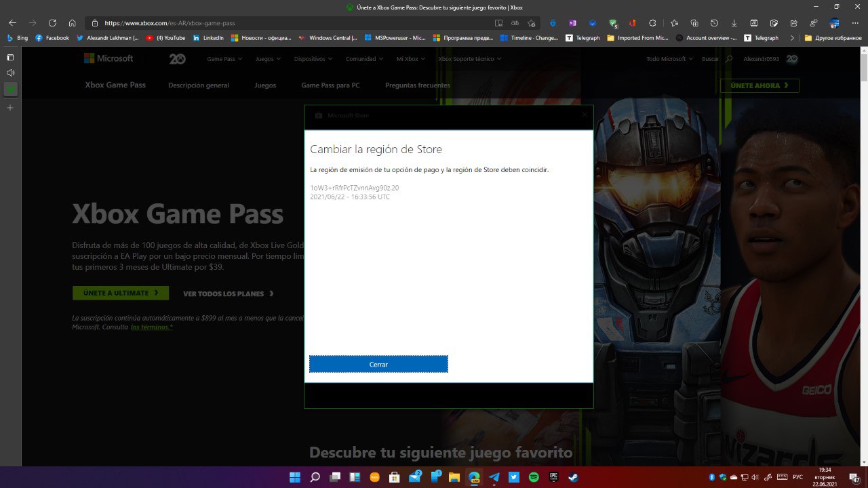
Task: Expand the bookmarks overflow chevron
Action: 792,38
